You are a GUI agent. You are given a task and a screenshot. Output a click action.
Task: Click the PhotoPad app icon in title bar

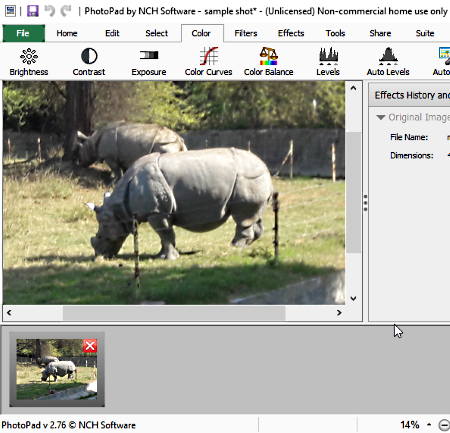pyautogui.click(x=10, y=11)
